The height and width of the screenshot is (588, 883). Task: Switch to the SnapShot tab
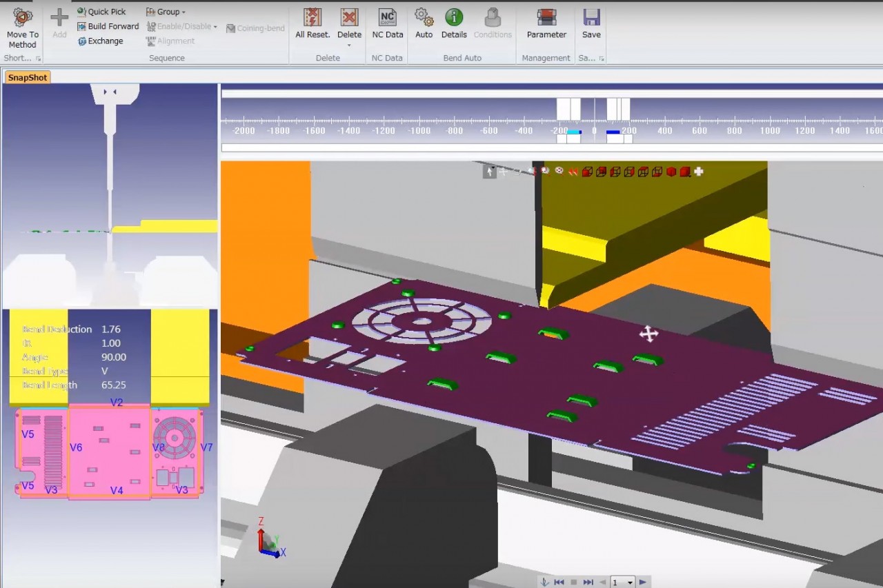28,77
